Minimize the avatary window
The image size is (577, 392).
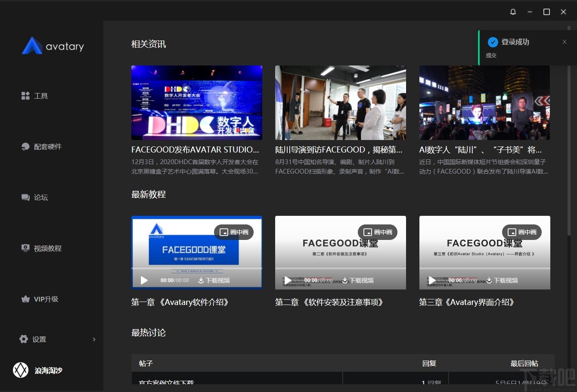tap(530, 12)
